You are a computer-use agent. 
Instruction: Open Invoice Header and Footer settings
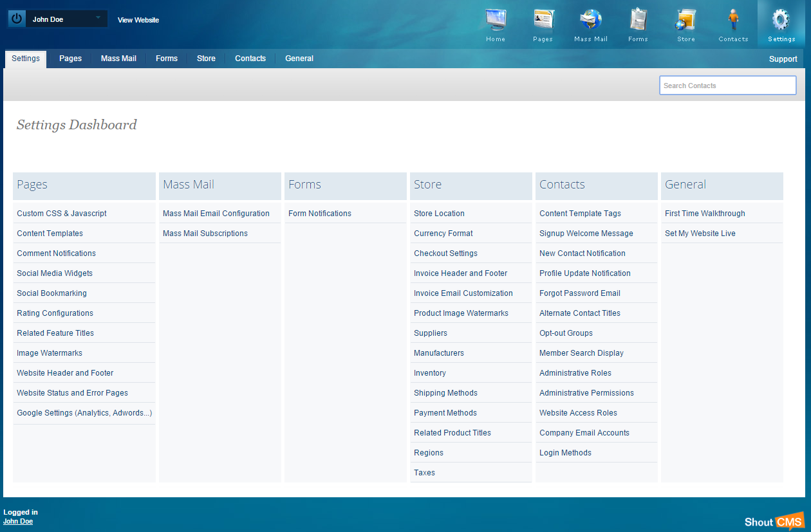[461, 273]
